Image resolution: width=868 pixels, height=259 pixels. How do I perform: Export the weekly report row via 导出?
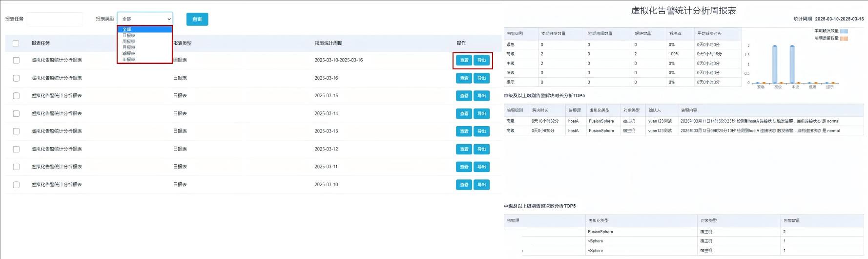click(481, 60)
